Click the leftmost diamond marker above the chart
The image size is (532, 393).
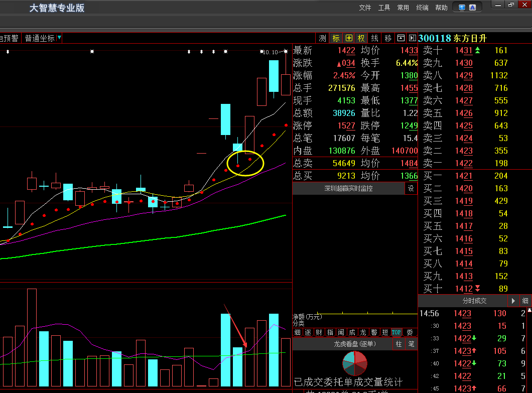pyautogui.click(x=8, y=52)
